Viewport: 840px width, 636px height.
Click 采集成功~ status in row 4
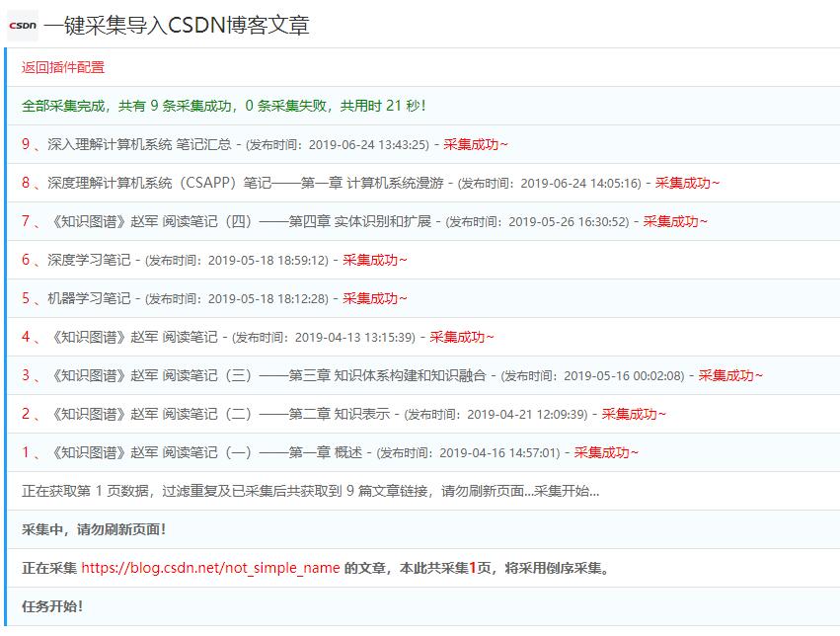click(x=461, y=338)
